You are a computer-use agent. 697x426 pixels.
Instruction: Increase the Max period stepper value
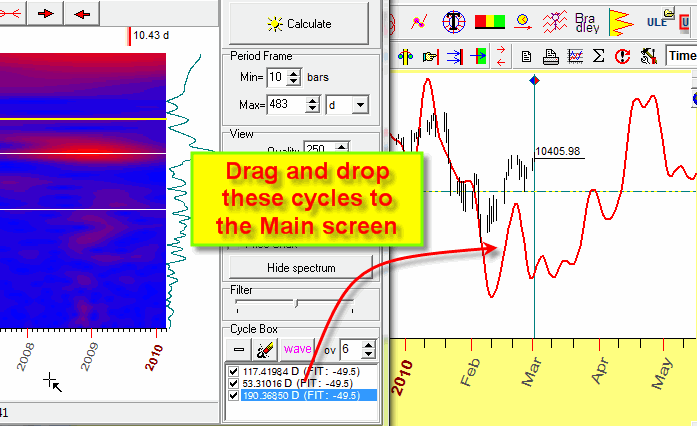point(312,100)
